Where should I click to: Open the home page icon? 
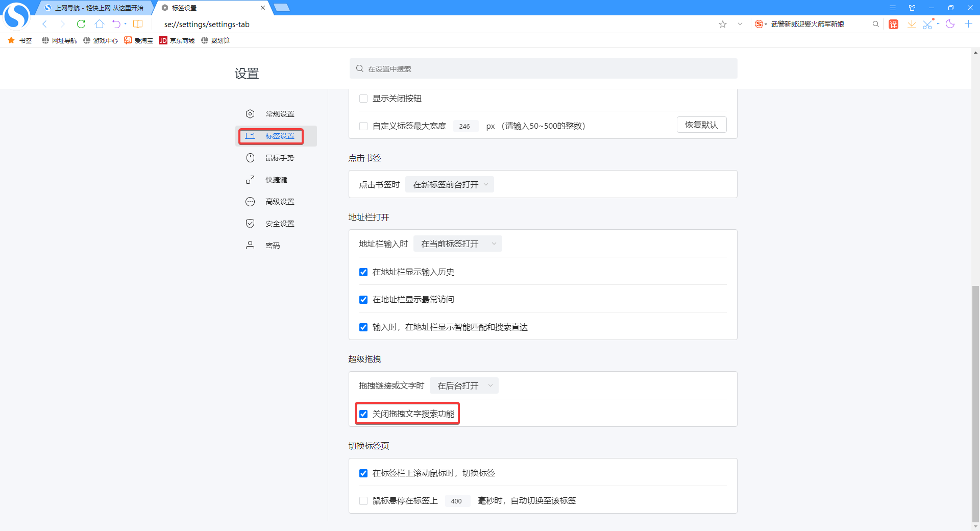tap(100, 24)
